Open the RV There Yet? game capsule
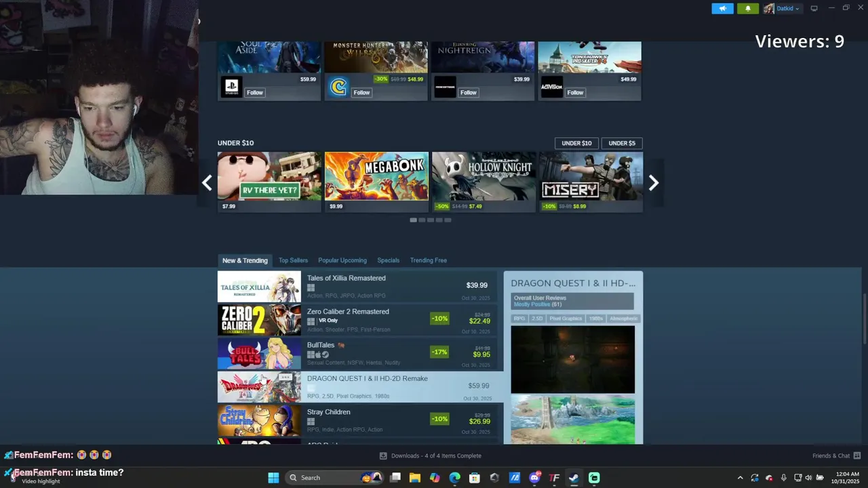Viewport: 868px width, 488px height. pos(269,182)
